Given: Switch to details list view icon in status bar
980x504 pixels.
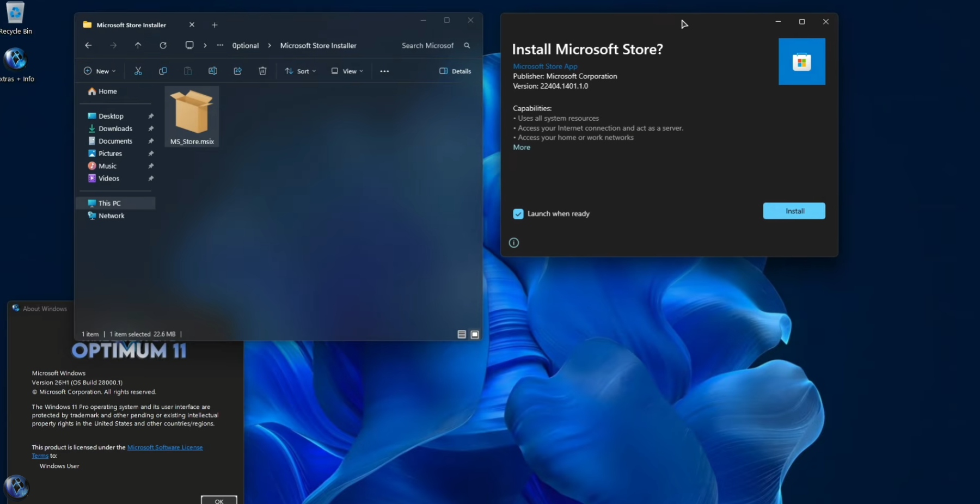Looking at the screenshot, I should point(462,334).
